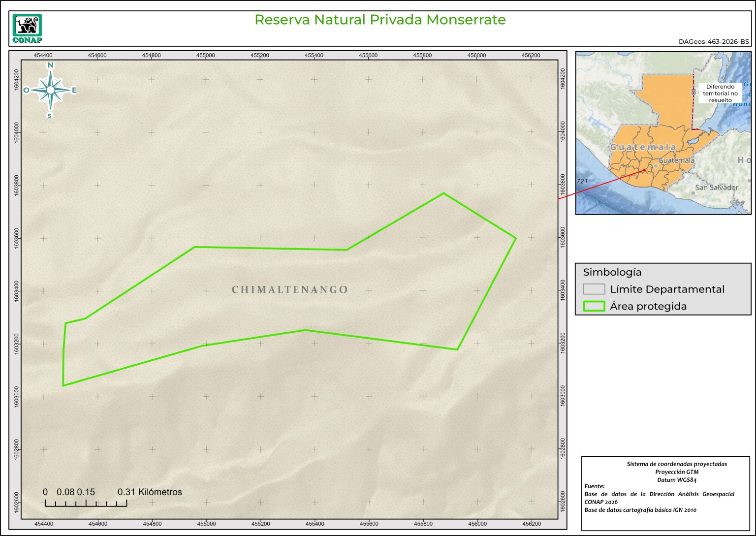Click the CHIMALTENANGO label on the map
Image resolution: width=756 pixels, height=536 pixels.
click(290, 290)
